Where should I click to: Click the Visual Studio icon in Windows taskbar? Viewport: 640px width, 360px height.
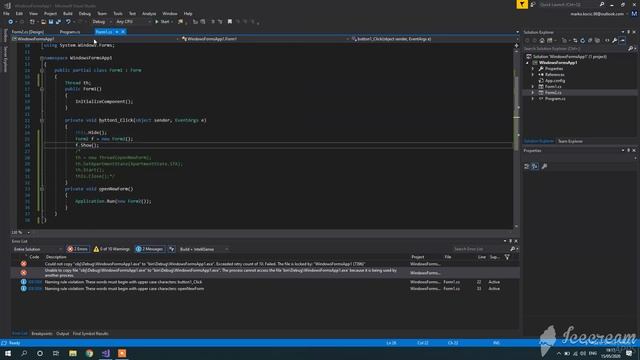[105, 353]
